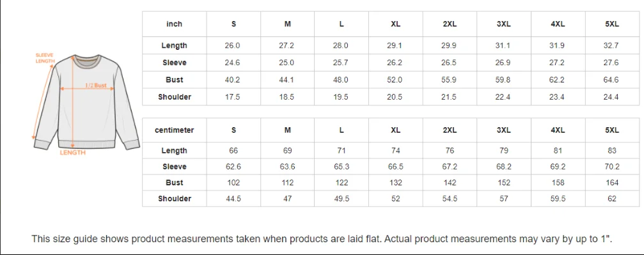This screenshot has width=644, height=255.
Task: Select the 'centimeter' table header cell
Action: (174, 130)
